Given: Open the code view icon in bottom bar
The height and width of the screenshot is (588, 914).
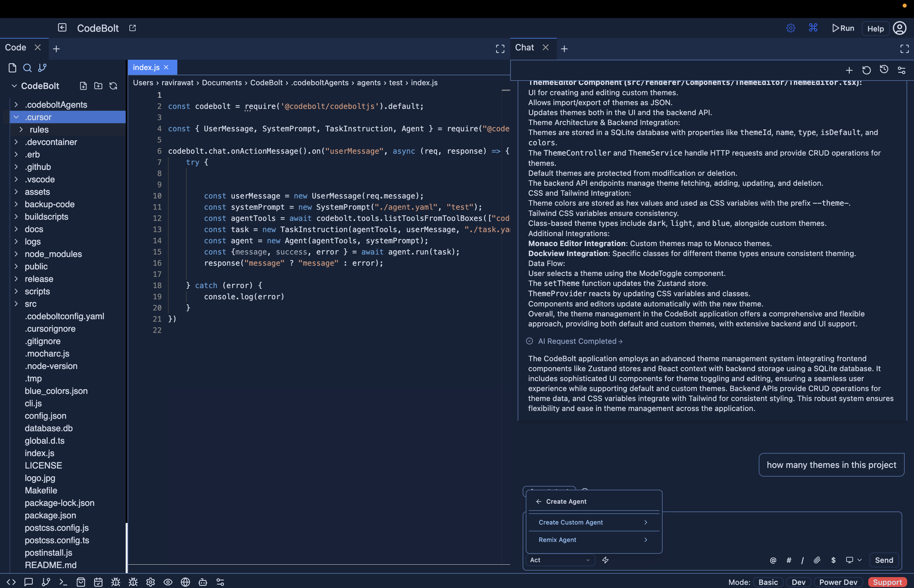Looking at the screenshot, I should tap(11, 582).
